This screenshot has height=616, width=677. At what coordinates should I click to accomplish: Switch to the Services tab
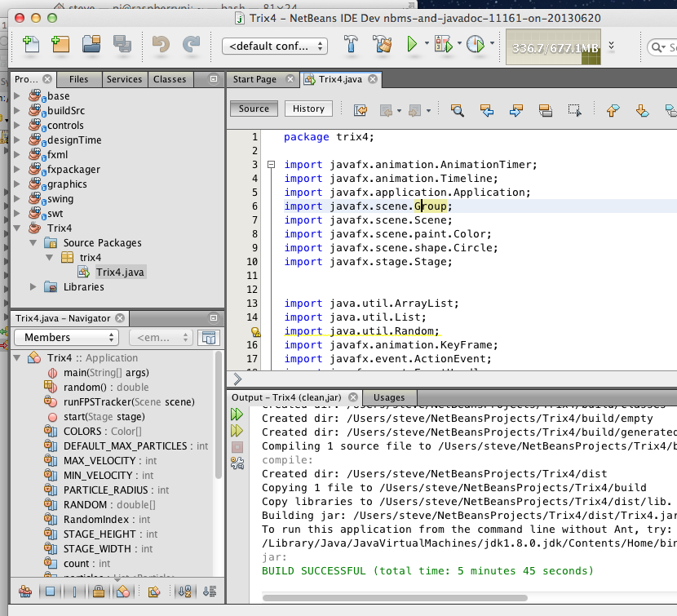tap(124, 79)
